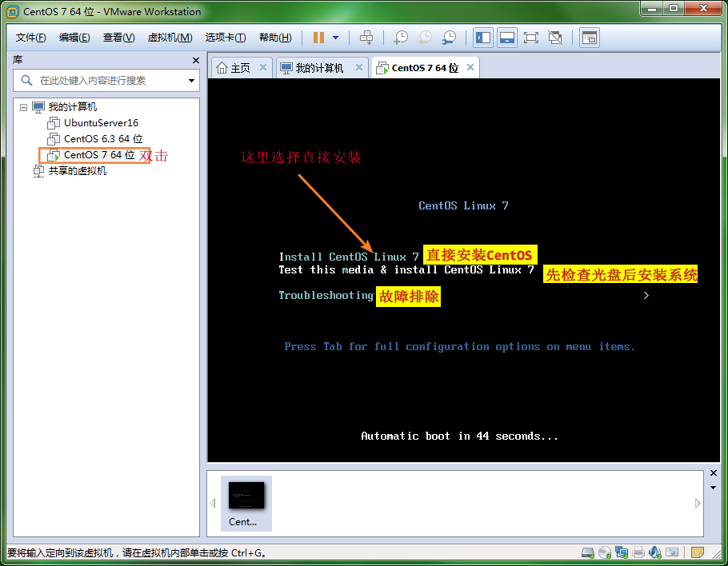The image size is (728, 566).
Task: Open the 文件(F) menu
Action: [x=30, y=38]
